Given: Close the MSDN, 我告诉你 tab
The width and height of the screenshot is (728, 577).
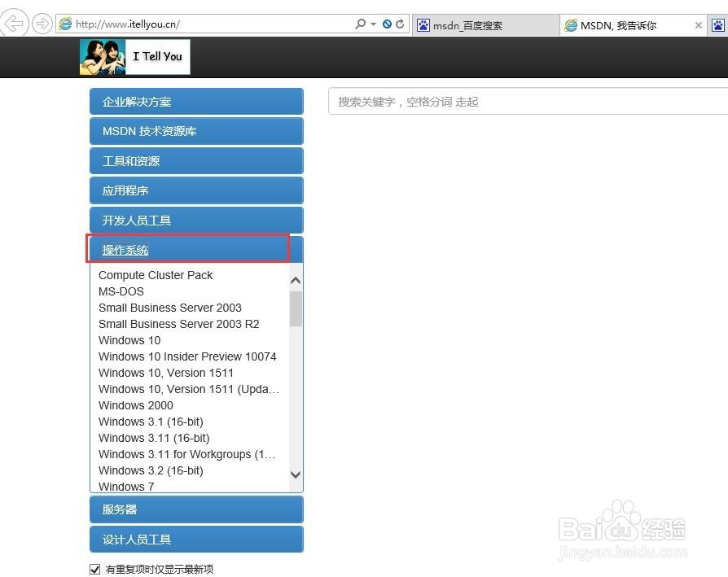Looking at the screenshot, I should click(x=699, y=25).
